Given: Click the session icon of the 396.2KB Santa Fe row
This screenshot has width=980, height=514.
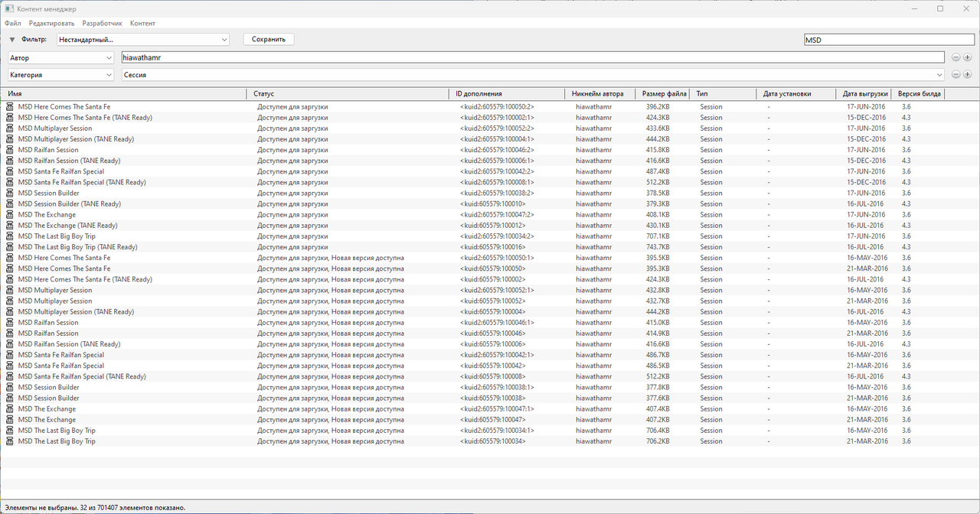Looking at the screenshot, I should [11, 107].
